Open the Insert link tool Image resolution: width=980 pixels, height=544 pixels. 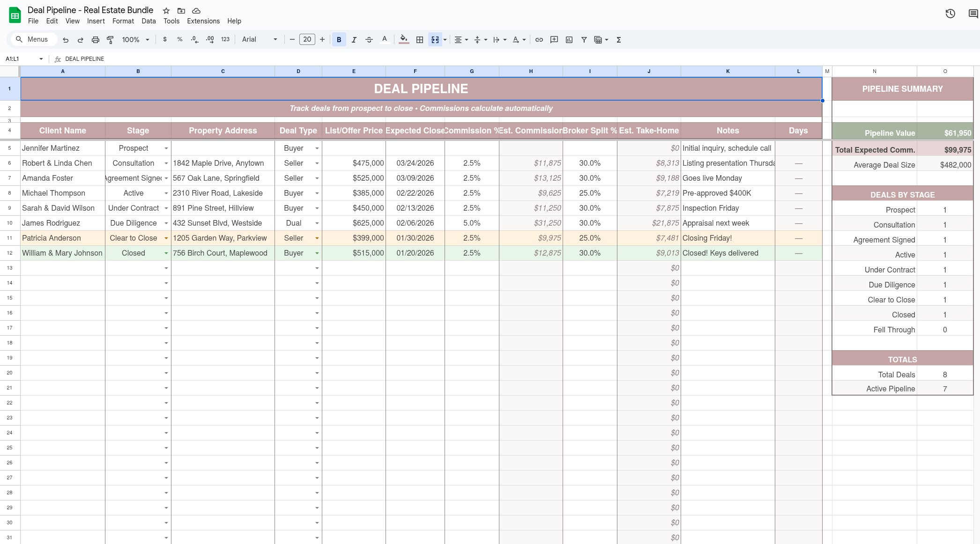point(539,39)
